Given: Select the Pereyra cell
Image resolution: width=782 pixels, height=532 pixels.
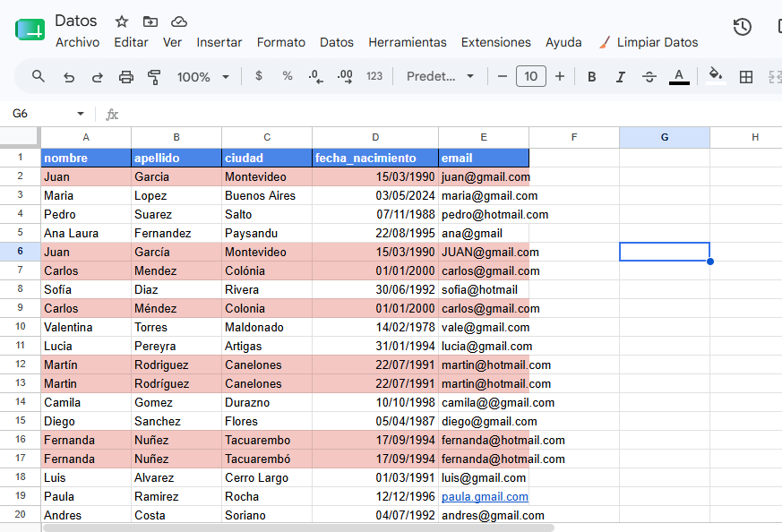Looking at the screenshot, I should coord(176,346).
